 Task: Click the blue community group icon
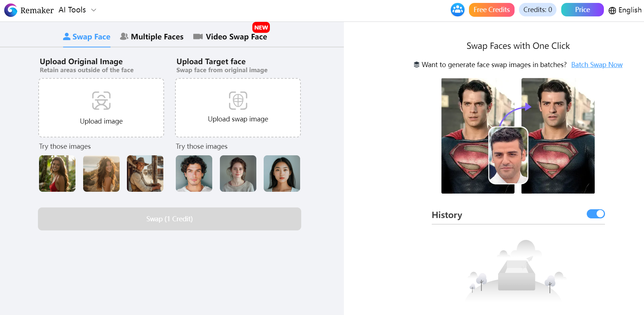coord(457,10)
